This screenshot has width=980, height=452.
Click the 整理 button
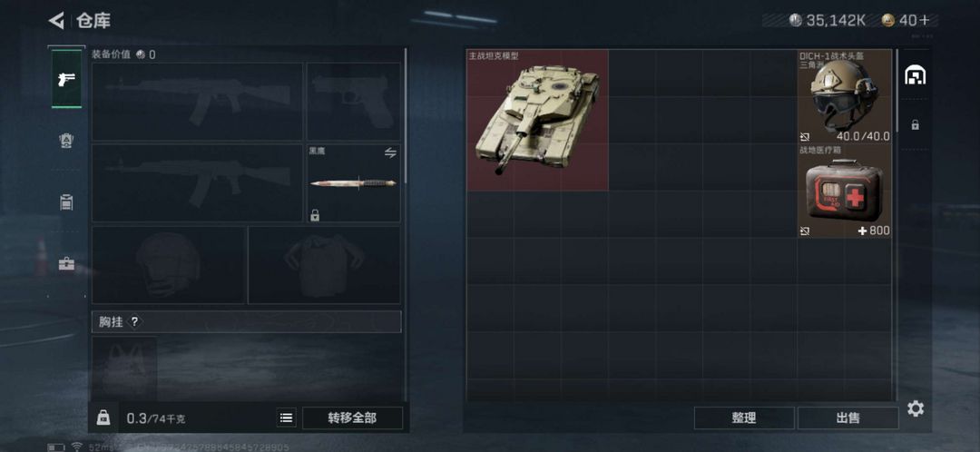click(x=744, y=418)
